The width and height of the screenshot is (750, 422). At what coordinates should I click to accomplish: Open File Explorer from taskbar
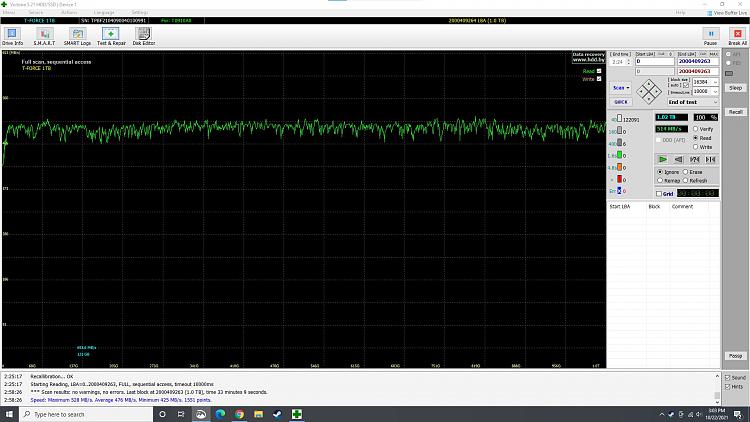pos(258,414)
